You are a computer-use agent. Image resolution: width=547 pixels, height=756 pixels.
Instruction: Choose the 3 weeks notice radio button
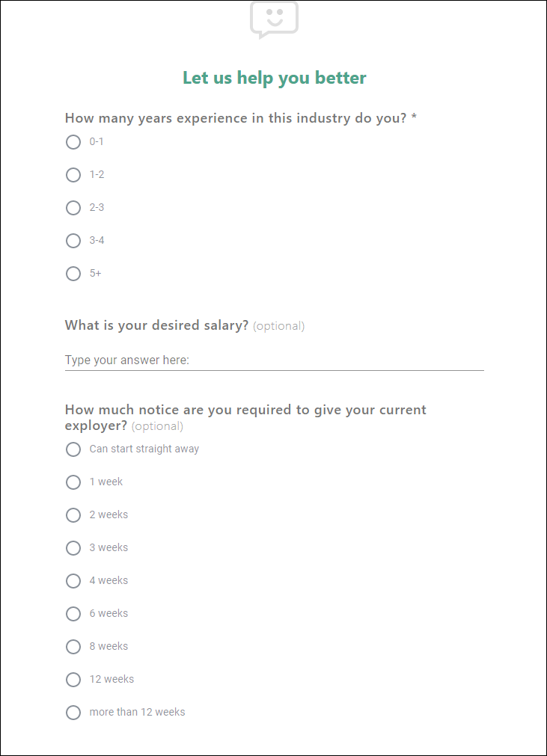click(x=73, y=548)
